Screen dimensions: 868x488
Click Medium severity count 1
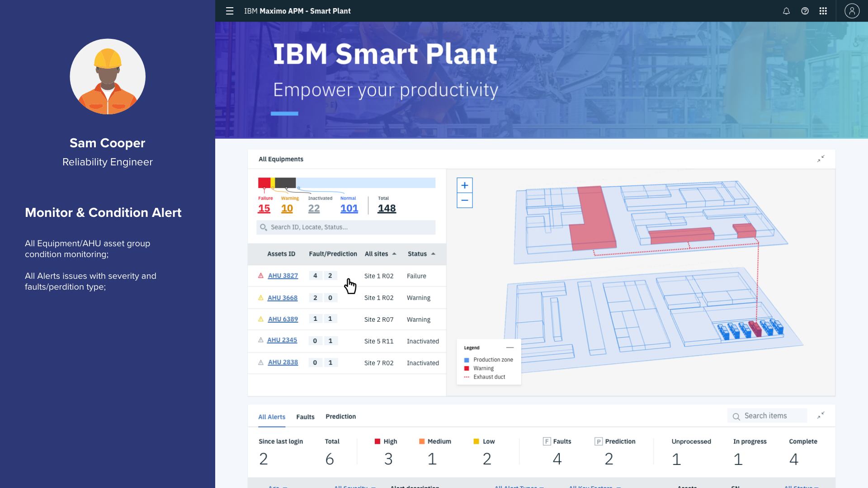click(432, 459)
